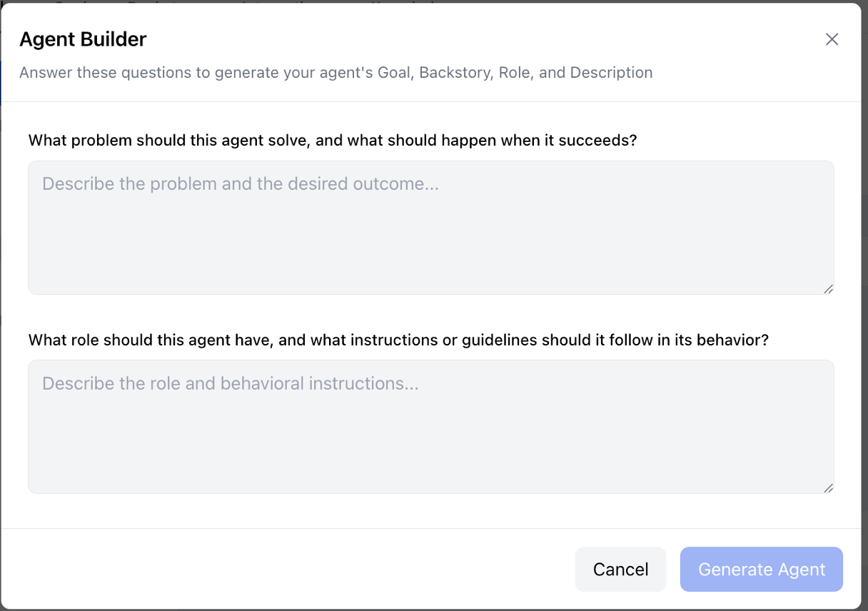Click the resize grip of the second textarea
The height and width of the screenshot is (611, 868).
tap(829, 489)
